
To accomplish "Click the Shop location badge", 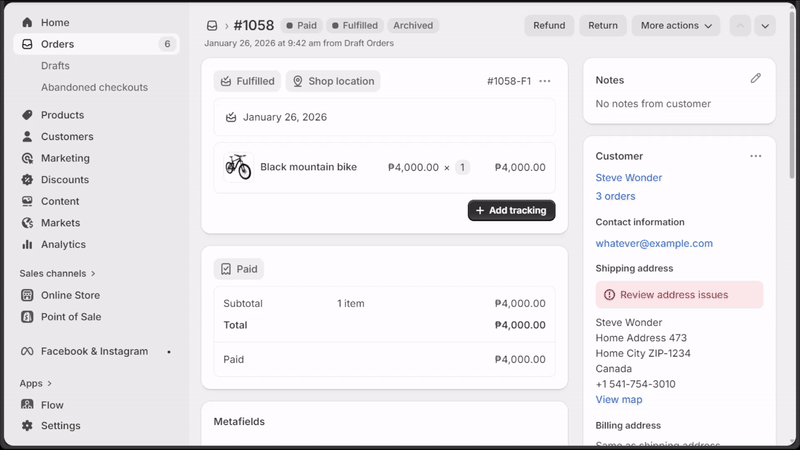I will point(333,81).
